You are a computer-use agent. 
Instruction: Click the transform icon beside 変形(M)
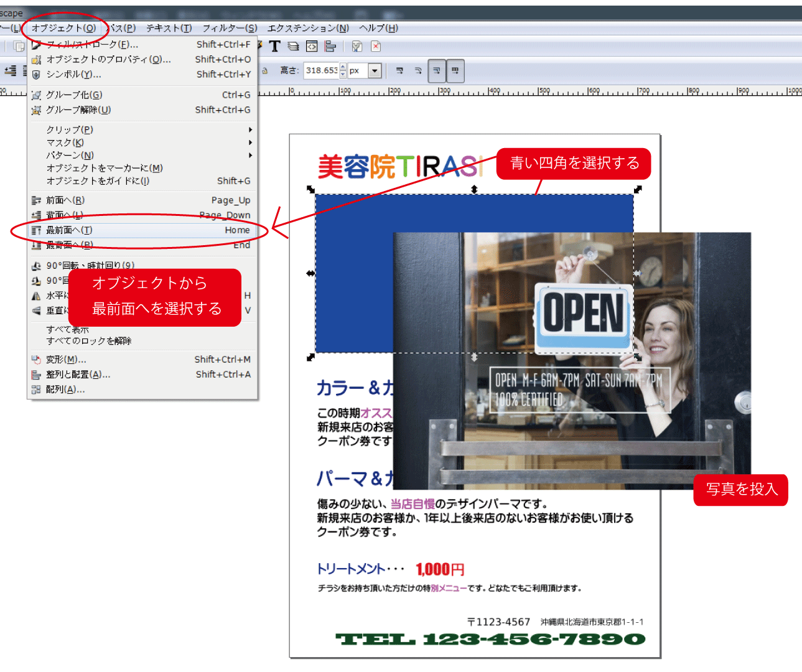(36, 360)
